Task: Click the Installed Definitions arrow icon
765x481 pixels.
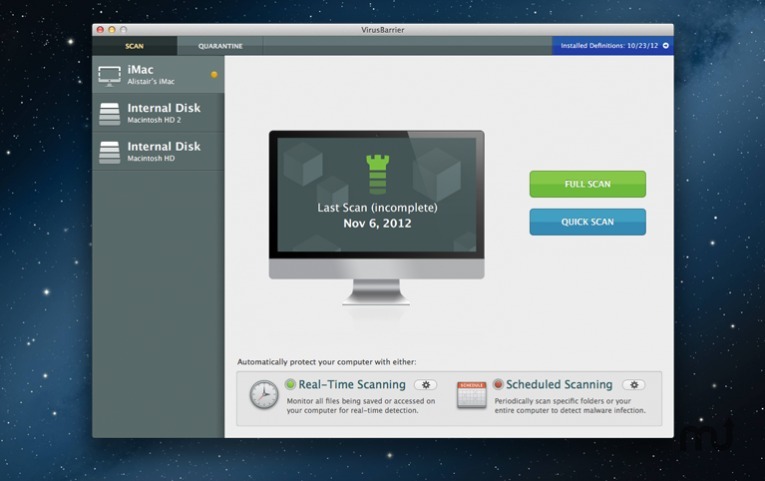Action: [665, 45]
